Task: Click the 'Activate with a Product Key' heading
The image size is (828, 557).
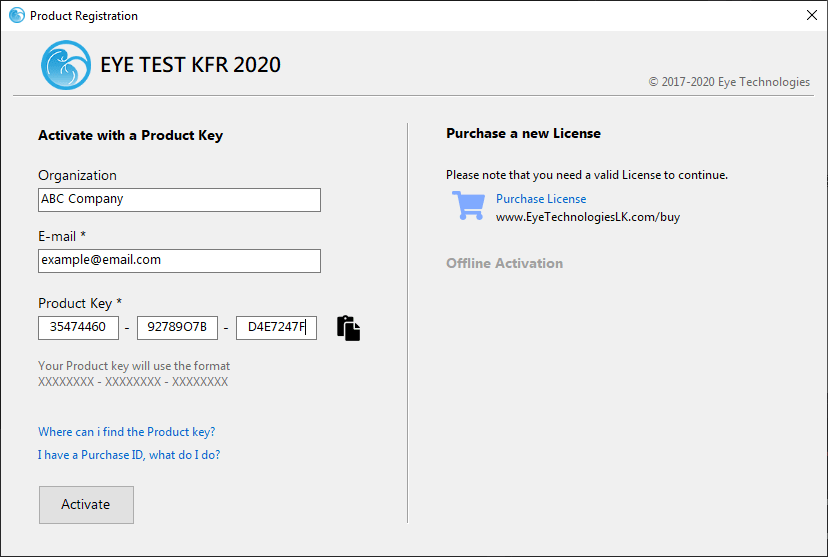Action: (x=130, y=136)
